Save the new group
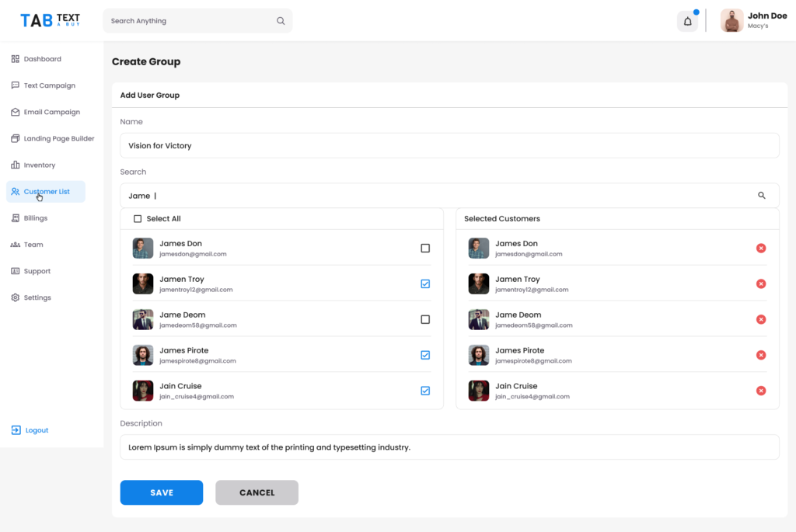This screenshot has height=532, width=796. coord(162,492)
